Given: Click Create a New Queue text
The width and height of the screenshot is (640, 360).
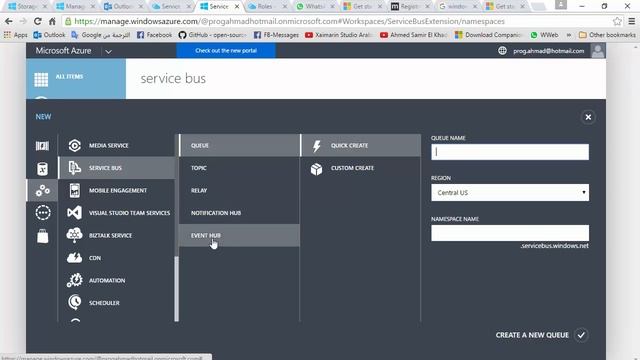Looking at the screenshot, I should coord(532,335).
